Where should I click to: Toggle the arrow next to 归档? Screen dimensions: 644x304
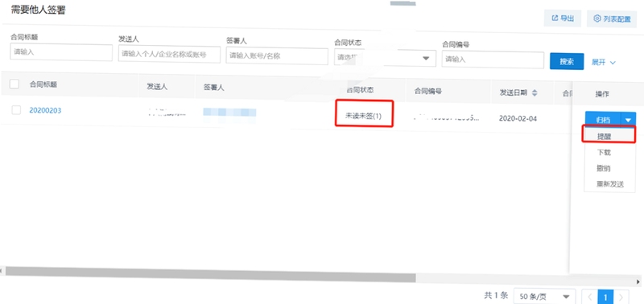click(x=629, y=120)
